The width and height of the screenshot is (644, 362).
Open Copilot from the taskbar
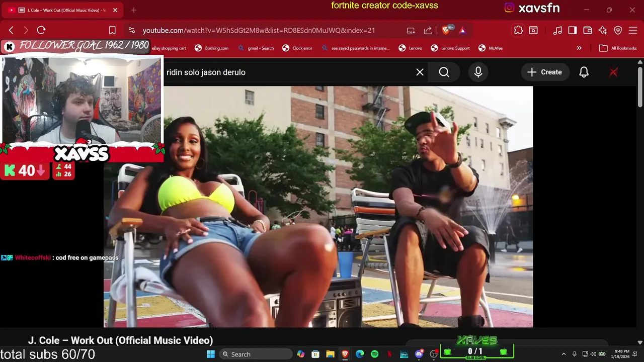coord(301,354)
